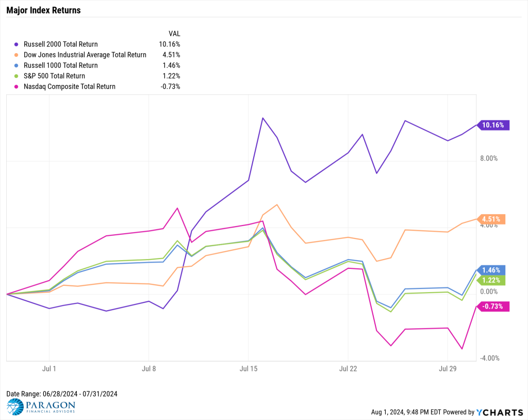Click the blue 1.46% end-value flag

click(x=491, y=270)
